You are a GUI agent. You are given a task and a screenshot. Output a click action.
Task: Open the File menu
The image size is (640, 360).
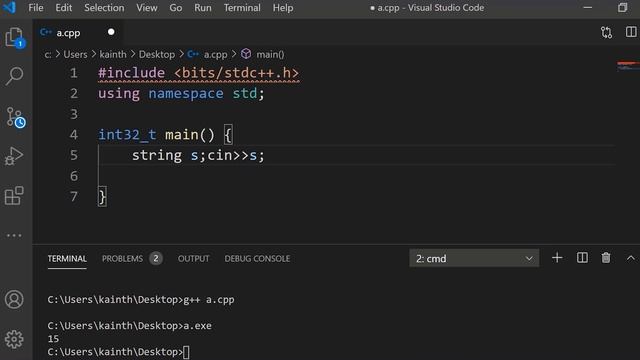click(36, 8)
